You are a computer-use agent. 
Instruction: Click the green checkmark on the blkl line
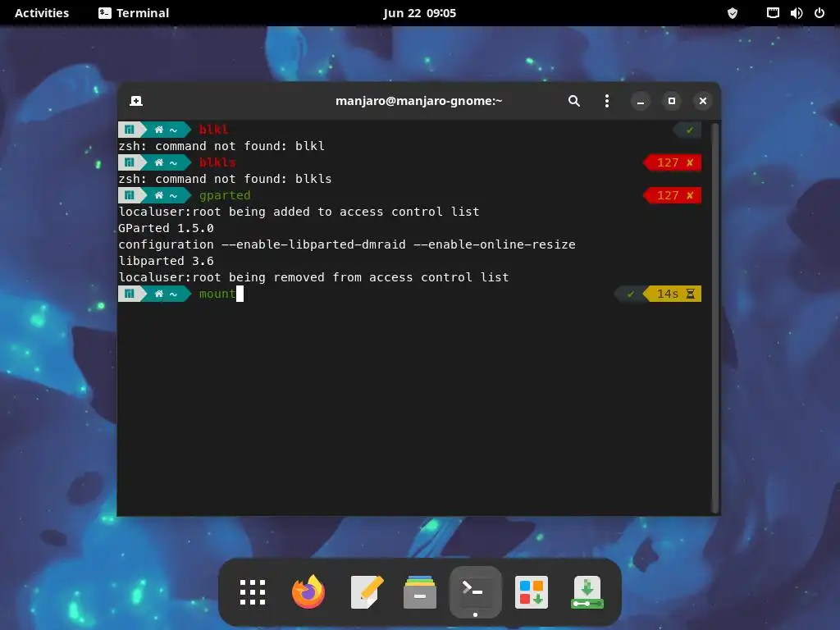point(689,130)
